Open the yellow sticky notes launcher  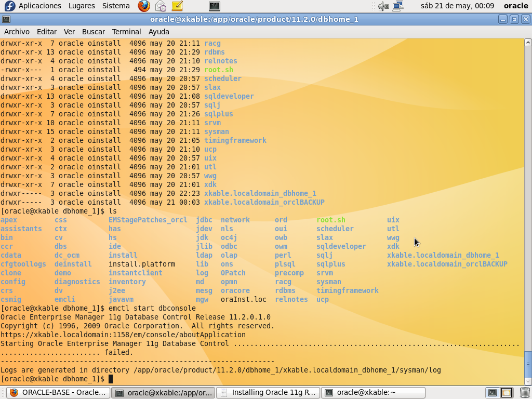click(x=177, y=6)
